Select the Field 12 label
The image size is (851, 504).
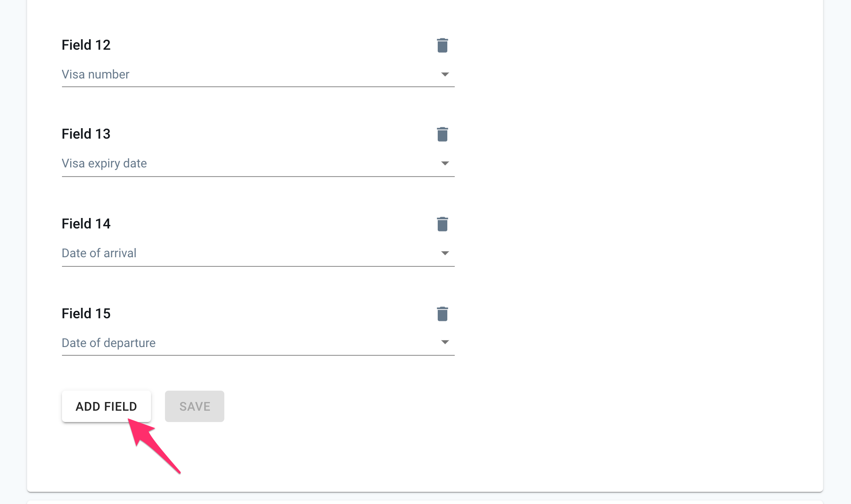pyautogui.click(x=86, y=45)
